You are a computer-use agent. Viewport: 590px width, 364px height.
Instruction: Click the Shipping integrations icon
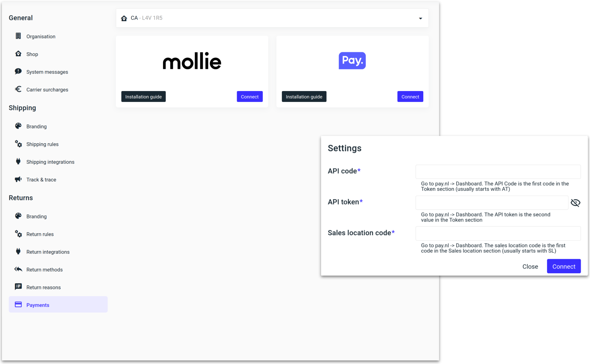(x=18, y=161)
